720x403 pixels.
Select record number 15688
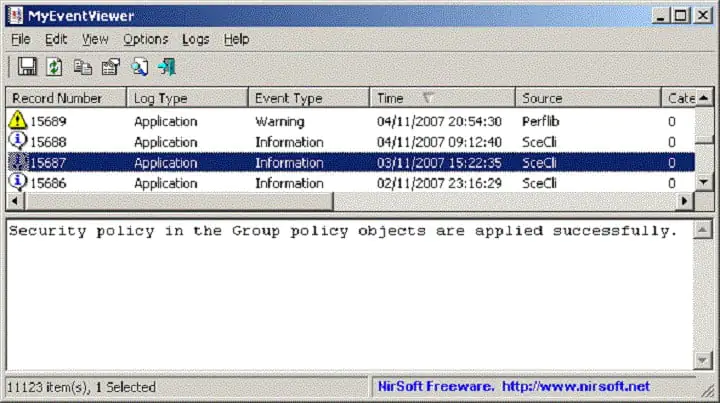tap(48, 142)
